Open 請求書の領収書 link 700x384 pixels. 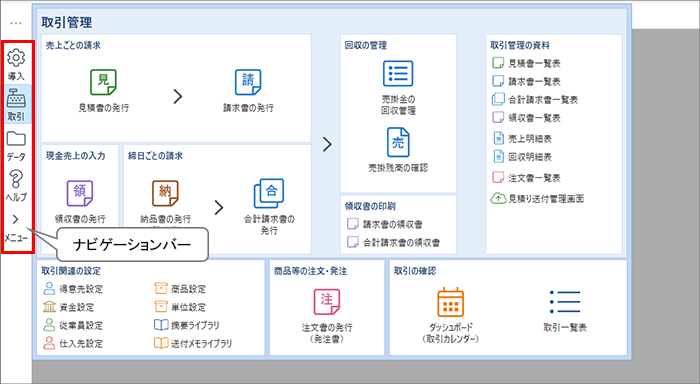point(385,224)
